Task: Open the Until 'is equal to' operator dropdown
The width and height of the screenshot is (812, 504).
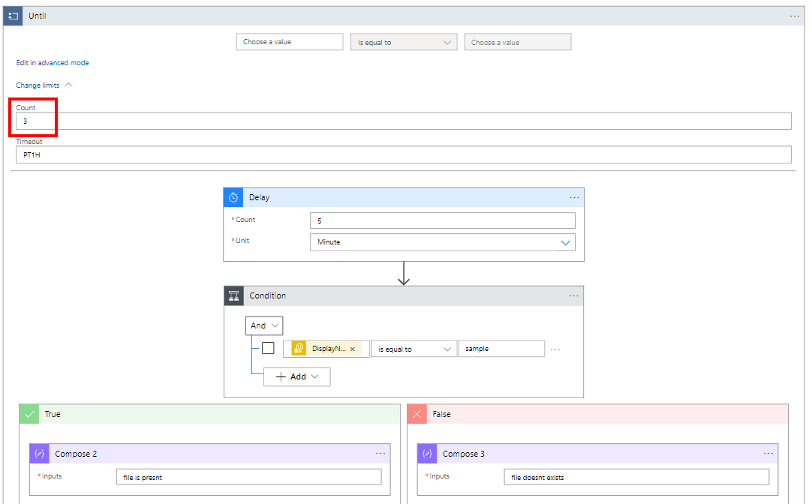Action: click(404, 42)
